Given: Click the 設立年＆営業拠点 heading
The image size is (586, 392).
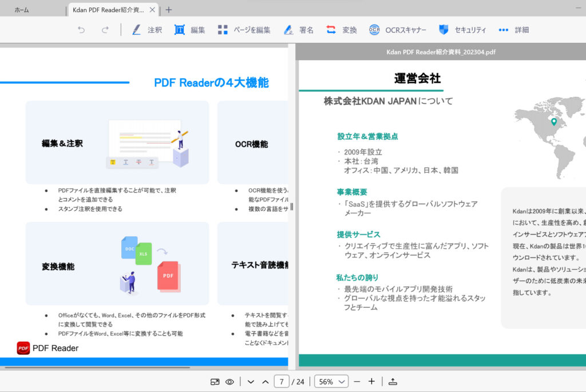Looking at the screenshot, I should (367, 136).
